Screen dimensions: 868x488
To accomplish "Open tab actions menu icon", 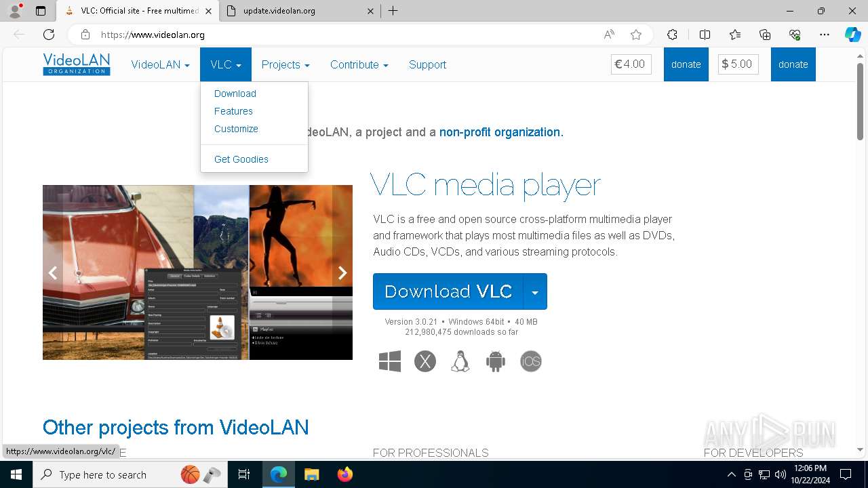I will pyautogui.click(x=41, y=11).
